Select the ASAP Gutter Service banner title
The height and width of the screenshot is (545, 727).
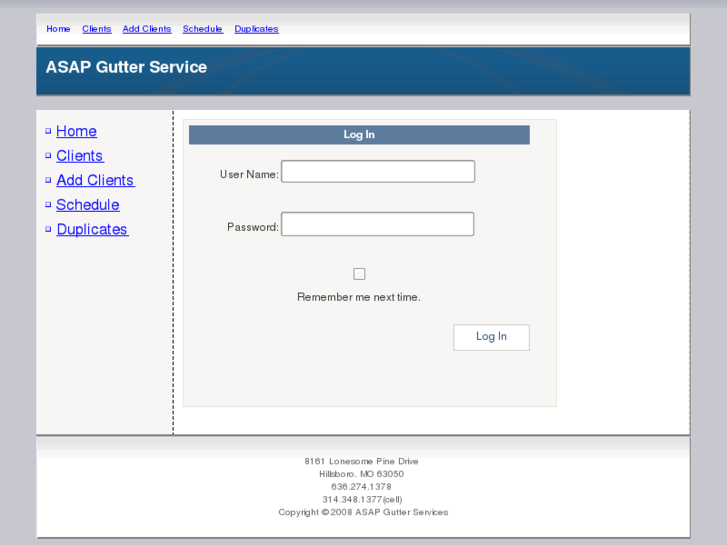pos(126,67)
